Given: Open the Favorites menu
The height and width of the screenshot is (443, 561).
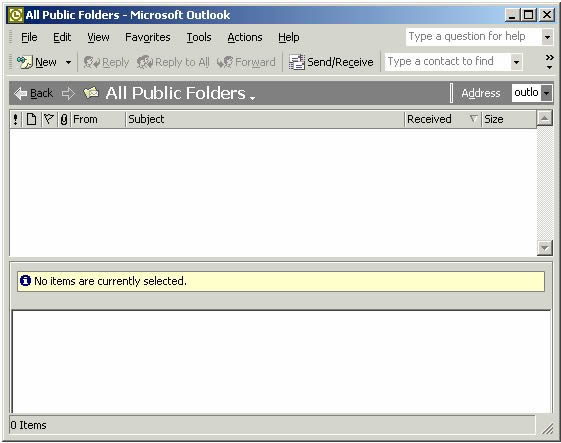Looking at the screenshot, I should (x=147, y=37).
